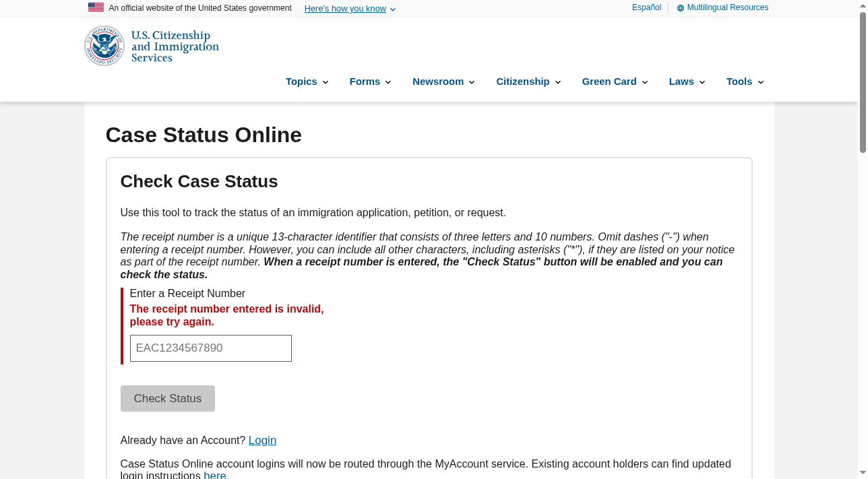Open the Green Card navigation menu
868x479 pixels.
pyautogui.click(x=615, y=82)
